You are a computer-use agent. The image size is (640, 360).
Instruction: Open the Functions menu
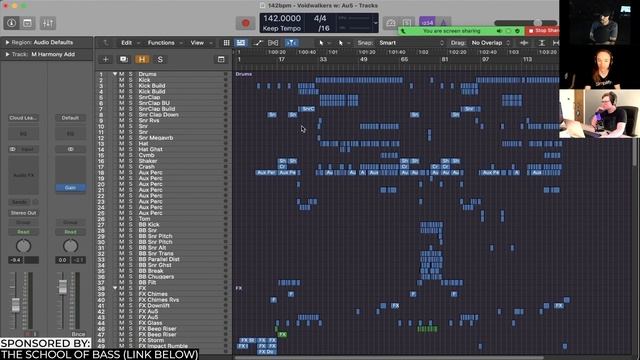pyautogui.click(x=161, y=43)
